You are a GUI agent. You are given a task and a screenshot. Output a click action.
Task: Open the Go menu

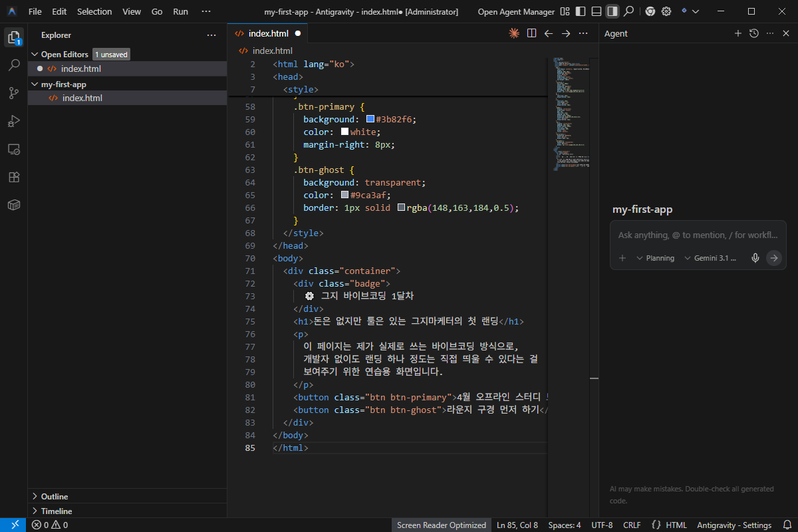tap(157, 11)
